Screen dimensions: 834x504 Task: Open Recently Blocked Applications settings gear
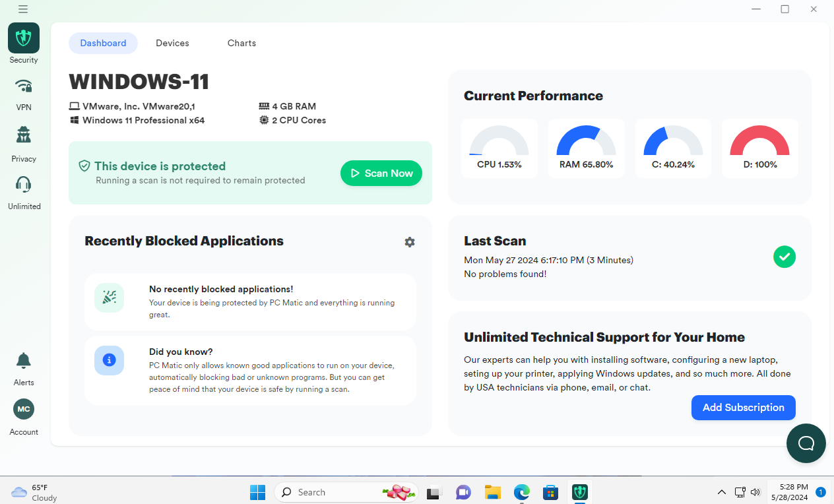click(x=410, y=242)
